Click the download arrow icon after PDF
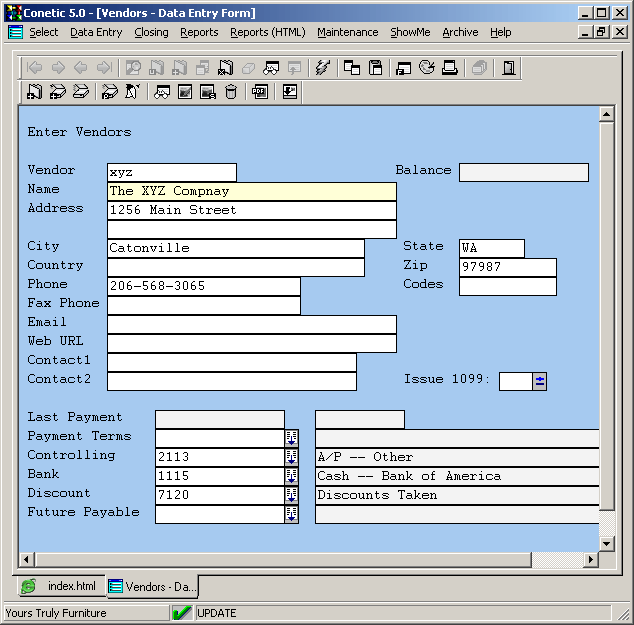Screen dimensions: 634x625 290,92
